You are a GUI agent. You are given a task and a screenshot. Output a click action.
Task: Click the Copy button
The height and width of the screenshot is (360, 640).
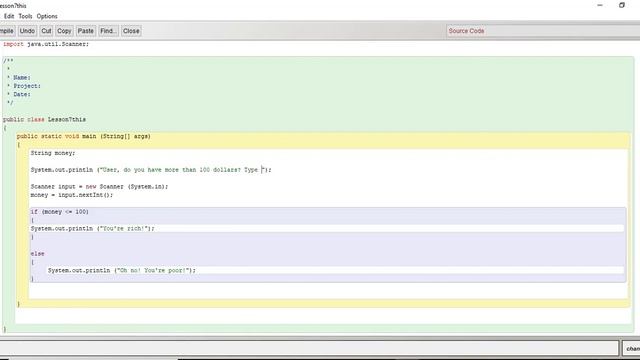(64, 31)
